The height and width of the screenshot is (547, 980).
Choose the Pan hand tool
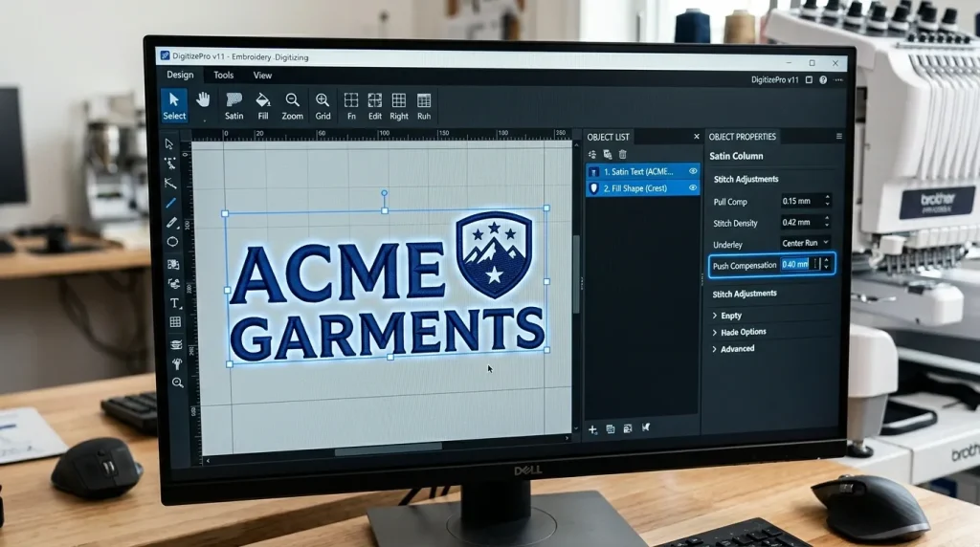203,99
